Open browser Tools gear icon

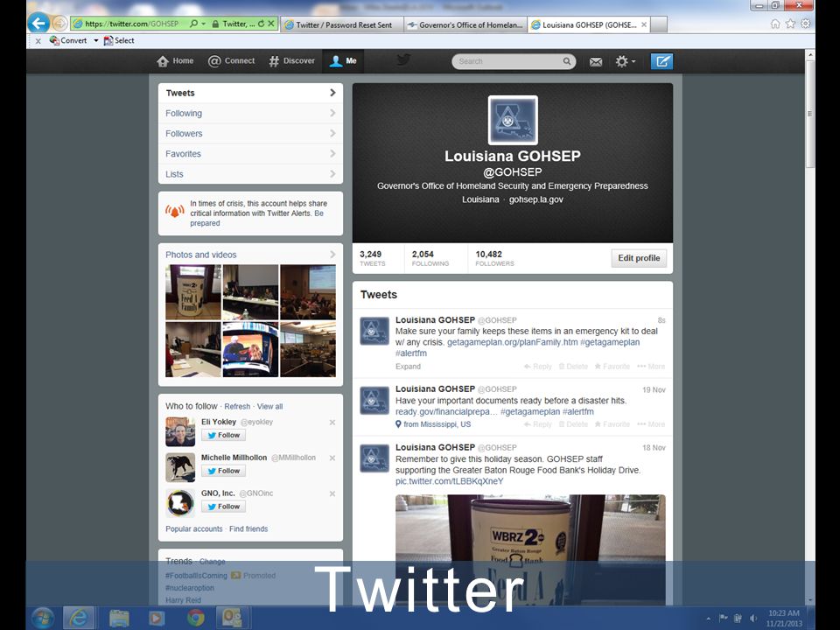click(x=805, y=24)
